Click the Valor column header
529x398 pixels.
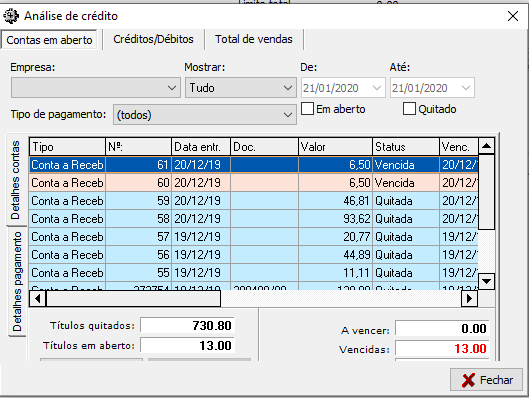[x=335, y=147]
